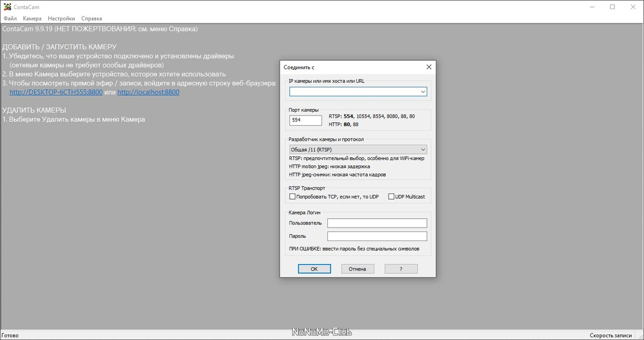Image resolution: width=644 pixels, height=340 pixels.
Task: Click the Соединить с dialog title text
Action: tap(299, 67)
